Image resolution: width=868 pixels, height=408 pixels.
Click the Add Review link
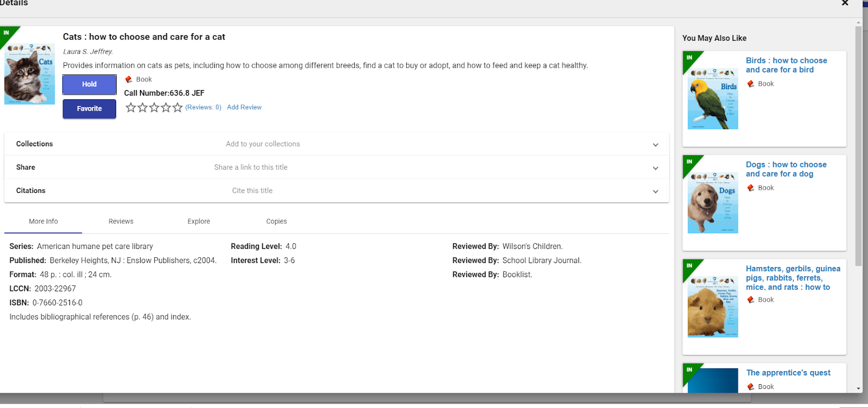[x=244, y=107]
